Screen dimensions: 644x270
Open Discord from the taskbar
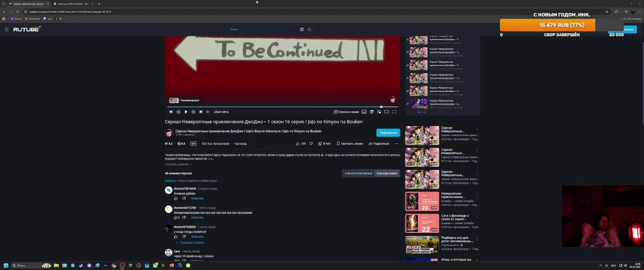point(89,265)
